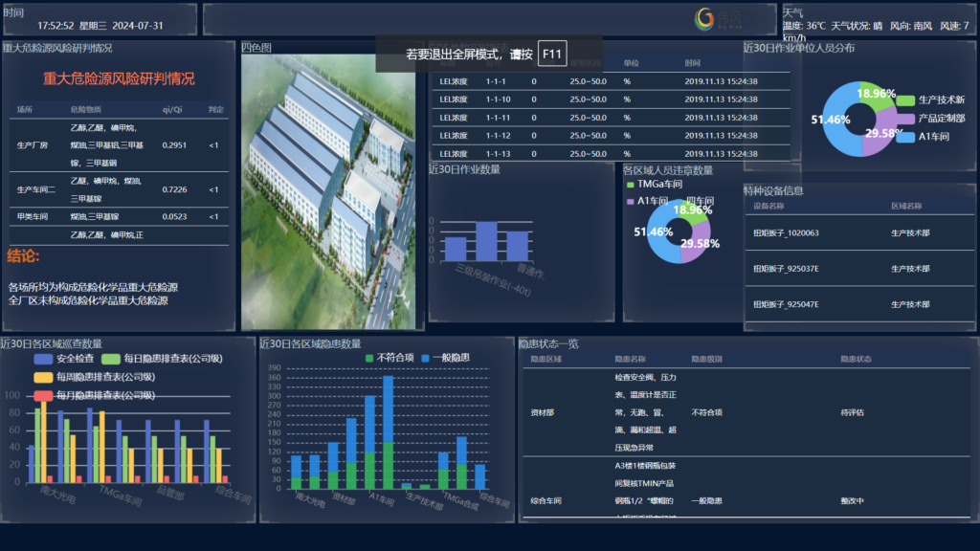The image size is (980, 551).
Task: Click the 单位 column header in LEL table
Action: pyautogui.click(x=632, y=63)
